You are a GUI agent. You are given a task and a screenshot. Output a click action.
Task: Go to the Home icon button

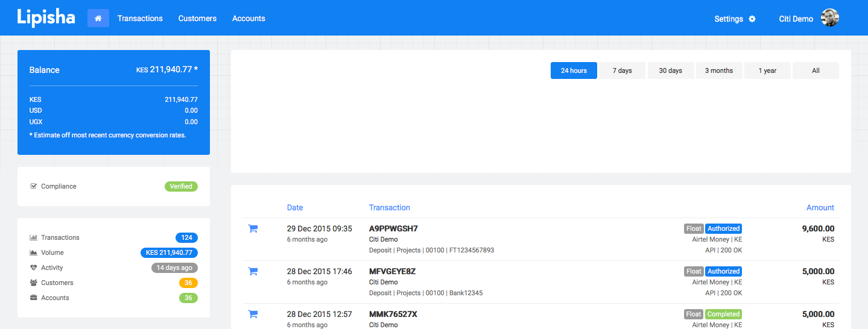98,18
